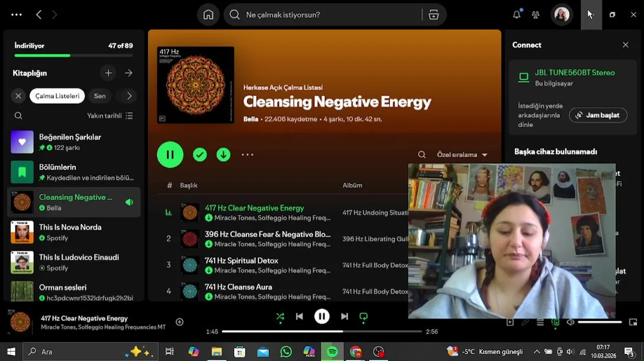Play 741 Hz Spiritual Detox track
Screen dimensions: 644x361
pos(241,261)
